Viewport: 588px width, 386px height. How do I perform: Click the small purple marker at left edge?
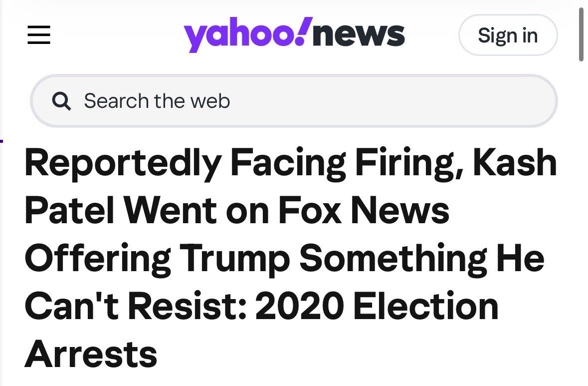[x=1, y=141]
